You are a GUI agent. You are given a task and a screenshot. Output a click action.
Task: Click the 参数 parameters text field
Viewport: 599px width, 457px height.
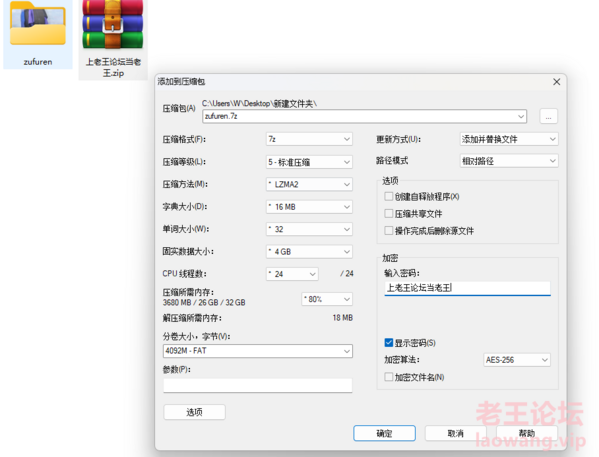[x=258, y=385]
